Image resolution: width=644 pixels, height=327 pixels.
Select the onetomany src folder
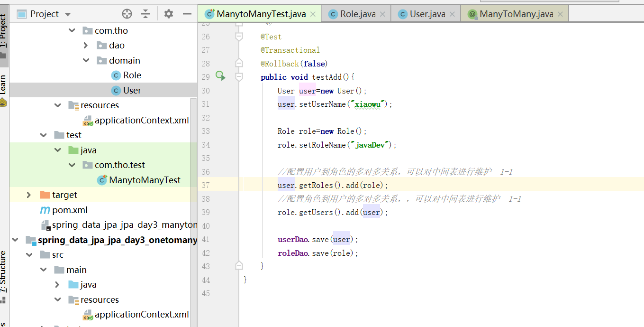52,255
